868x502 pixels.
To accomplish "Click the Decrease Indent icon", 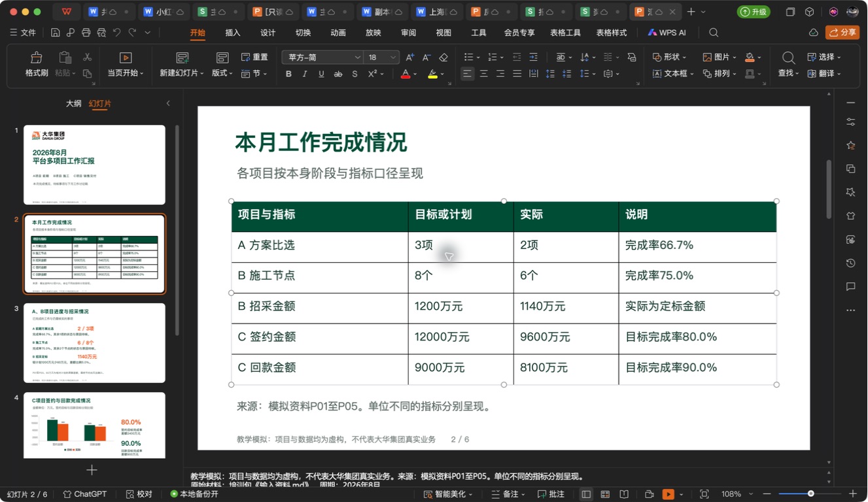I will pyautogui.click(x=517, y=58).
